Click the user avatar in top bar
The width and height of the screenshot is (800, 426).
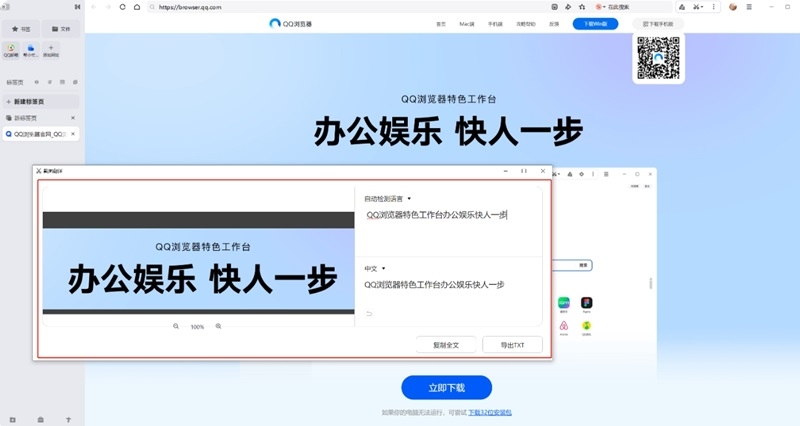(733, 7)
